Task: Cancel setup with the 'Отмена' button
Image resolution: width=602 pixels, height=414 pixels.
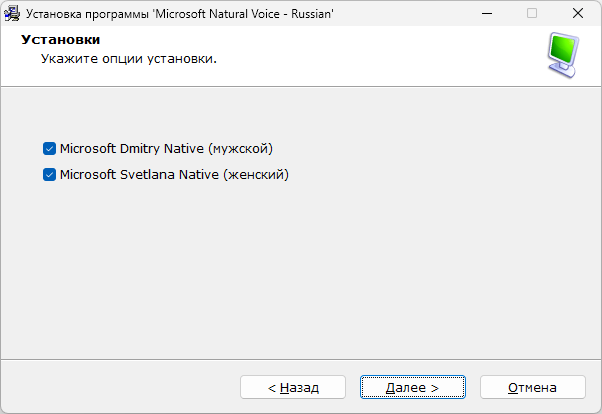Action: 532,387
